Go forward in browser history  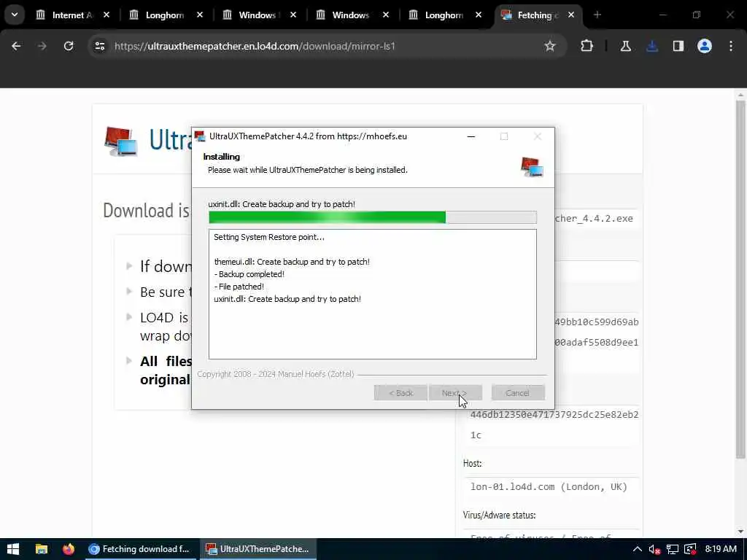tap(42, 46)
